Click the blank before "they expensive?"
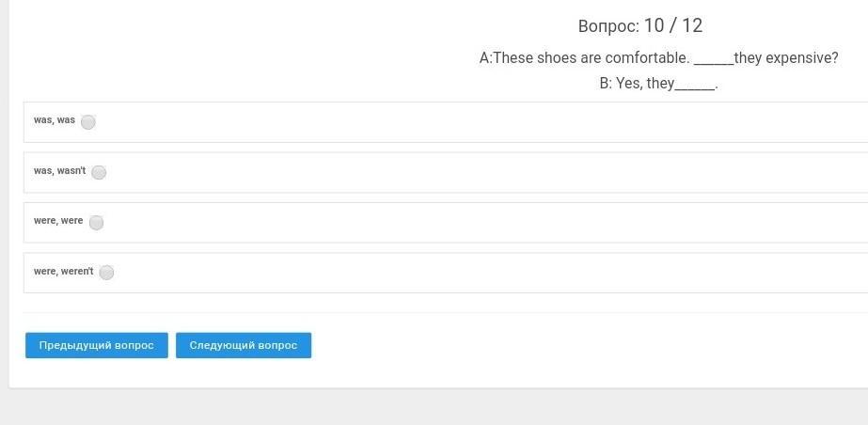The height and width of the screenshot is (425, 868). (713, 59)
